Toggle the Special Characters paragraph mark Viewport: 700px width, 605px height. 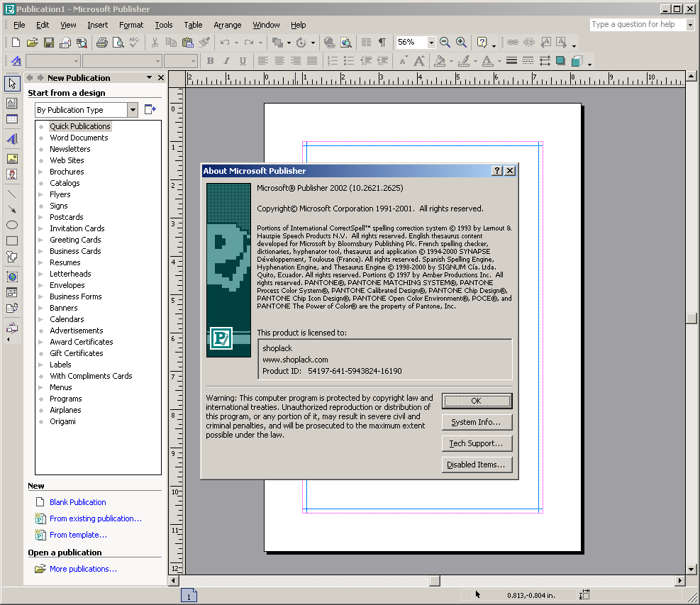click(x=382, y=43)
